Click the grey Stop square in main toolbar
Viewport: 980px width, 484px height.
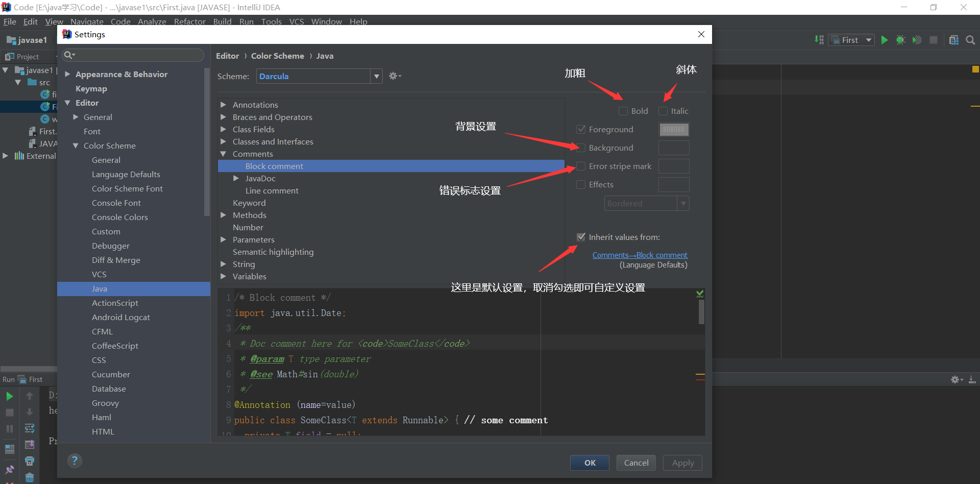934,40
